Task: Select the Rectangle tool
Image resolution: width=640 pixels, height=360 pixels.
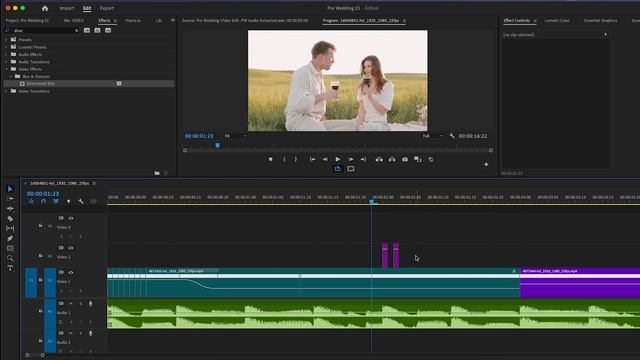Action: pyautogui.click(x=10, y=248)
